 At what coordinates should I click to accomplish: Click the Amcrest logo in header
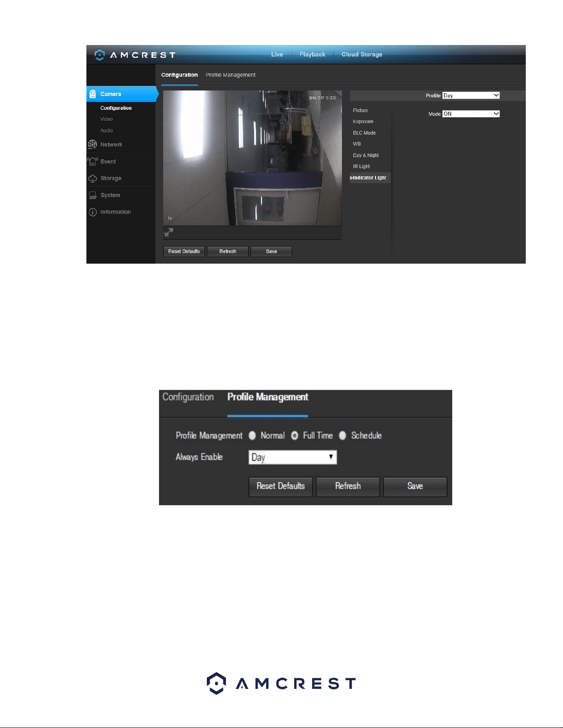pyautogui.click(x=135, y=55)
